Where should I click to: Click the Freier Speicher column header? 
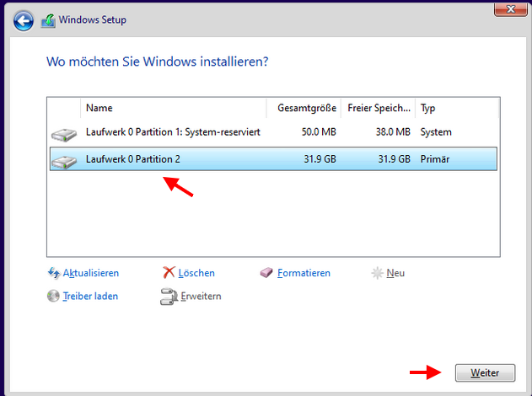(379, 108)
